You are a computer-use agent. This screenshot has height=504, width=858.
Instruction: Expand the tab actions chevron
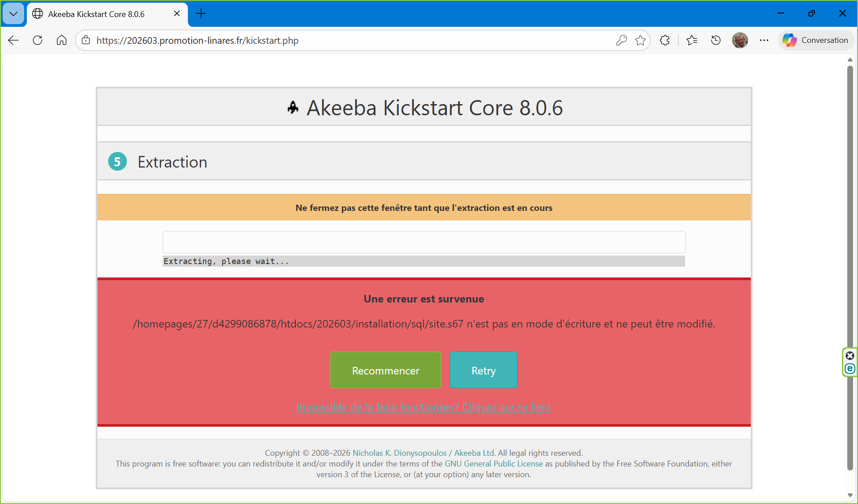pyautogui.click(x=13, y=14)
